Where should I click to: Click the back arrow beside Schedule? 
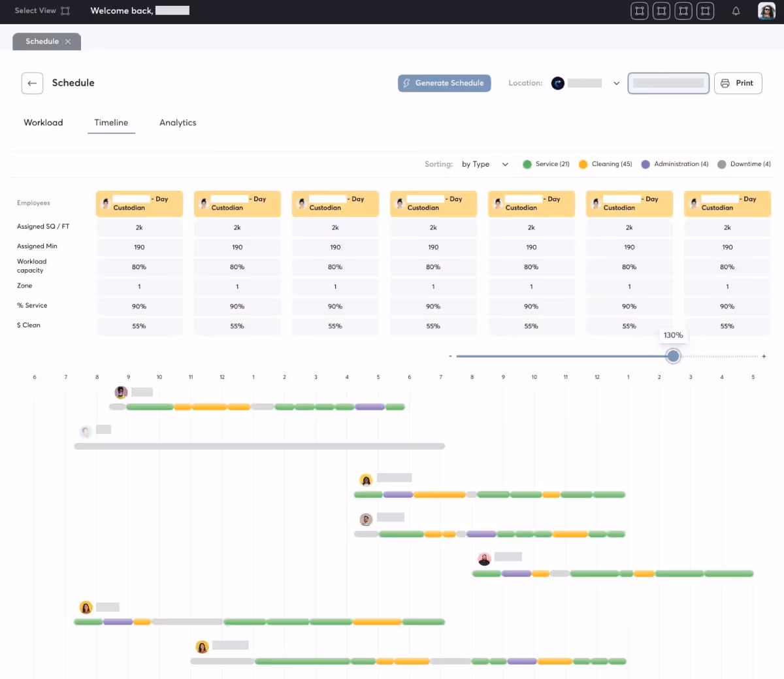pos(32,83)
